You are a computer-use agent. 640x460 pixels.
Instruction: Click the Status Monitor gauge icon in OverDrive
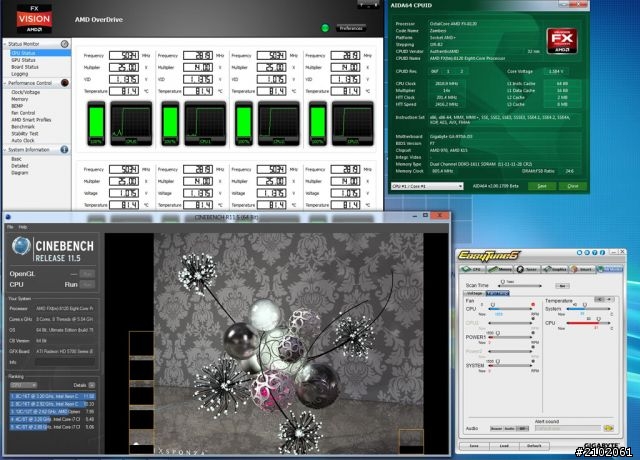(64, 44)
